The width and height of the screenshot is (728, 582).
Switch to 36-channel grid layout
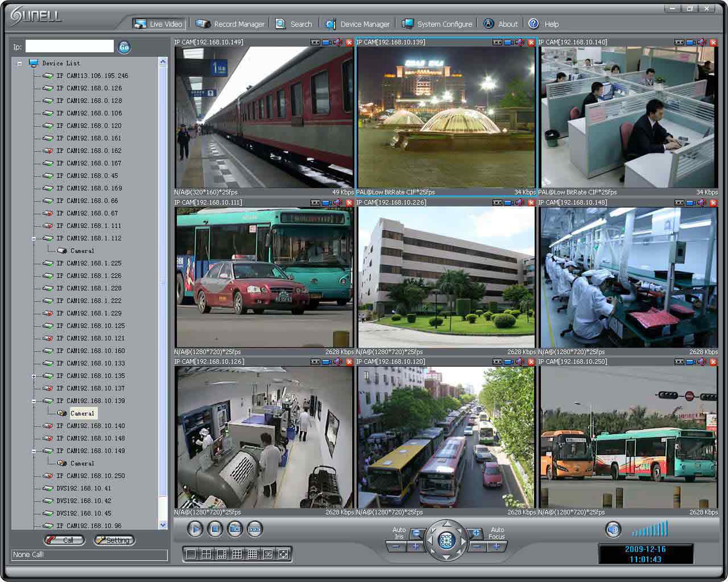(268, 554)
